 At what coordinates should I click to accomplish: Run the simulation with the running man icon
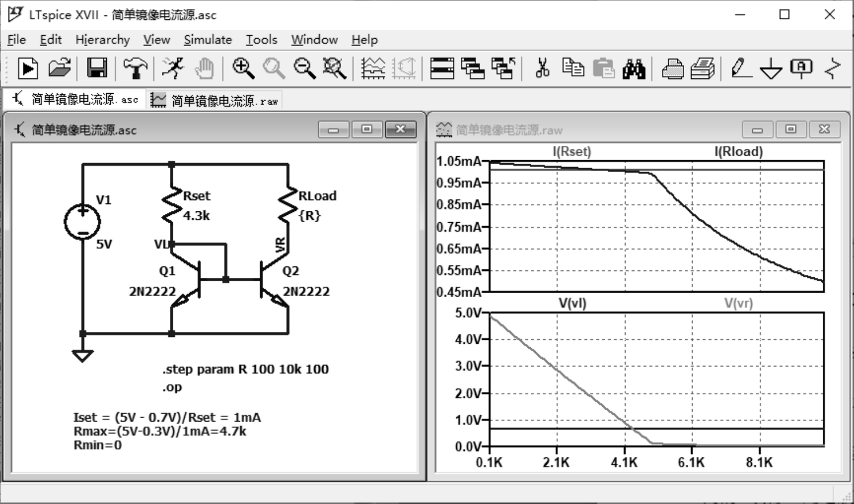(173, 69)
